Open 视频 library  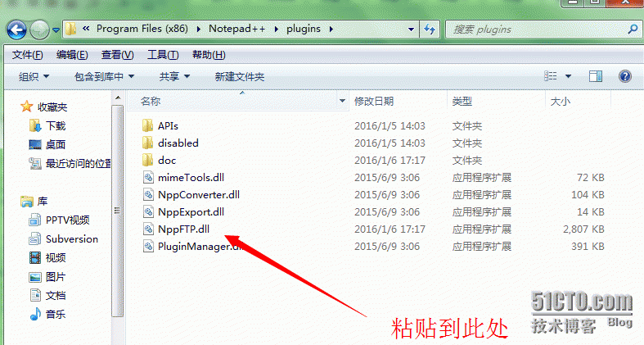pyautogui.click(x=56, y=258)
